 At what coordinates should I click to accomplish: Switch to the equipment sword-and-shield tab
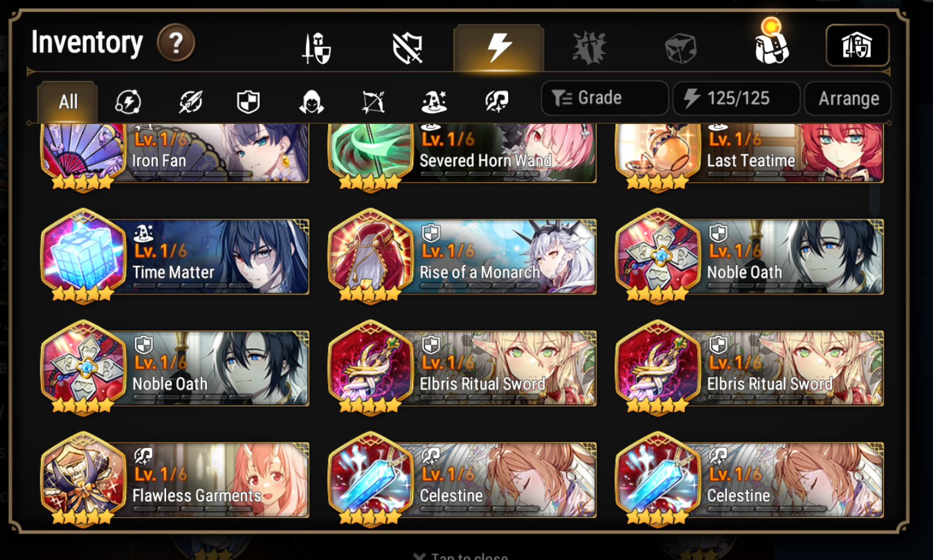[x=317, y=48]
